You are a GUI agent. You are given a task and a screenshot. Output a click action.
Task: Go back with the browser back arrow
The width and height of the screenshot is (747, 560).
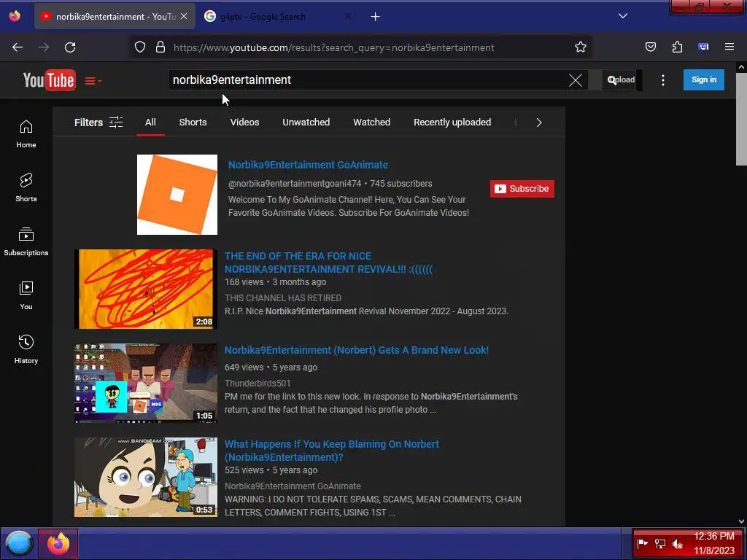click(x=18, y=47)
